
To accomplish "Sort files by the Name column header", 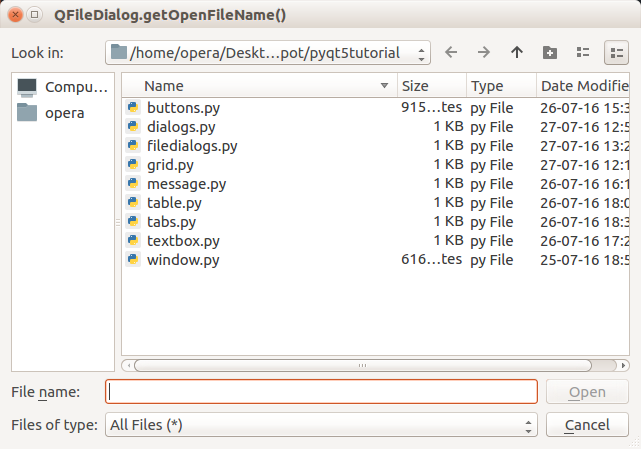I will [260, 86].
